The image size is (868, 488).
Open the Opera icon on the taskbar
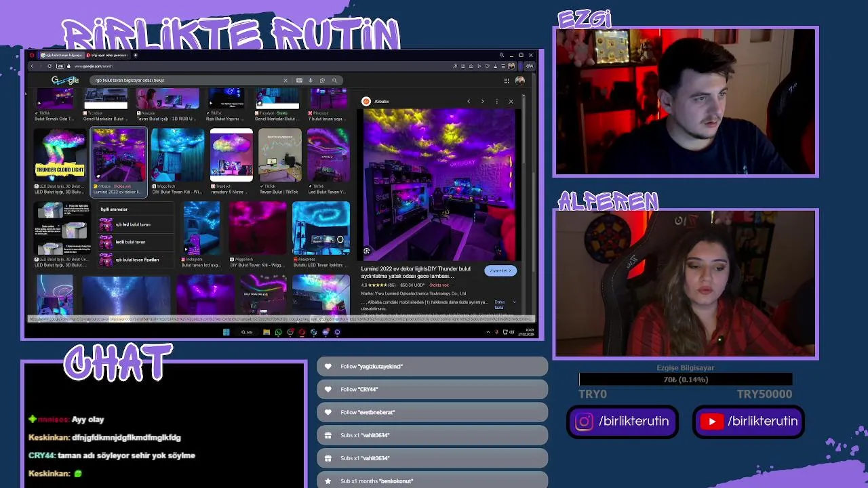302,332
